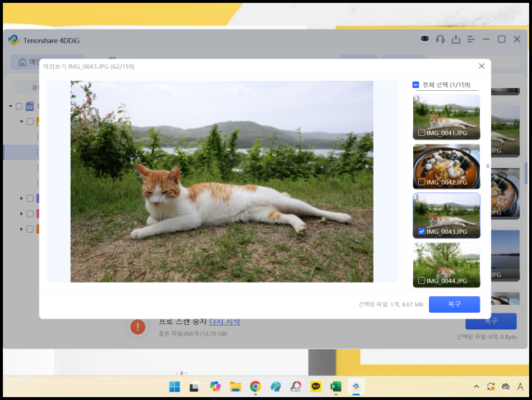This screenshot has height=400, width=532.
Task: Expand the orange-icon tree node
Action: pos(21,229)
